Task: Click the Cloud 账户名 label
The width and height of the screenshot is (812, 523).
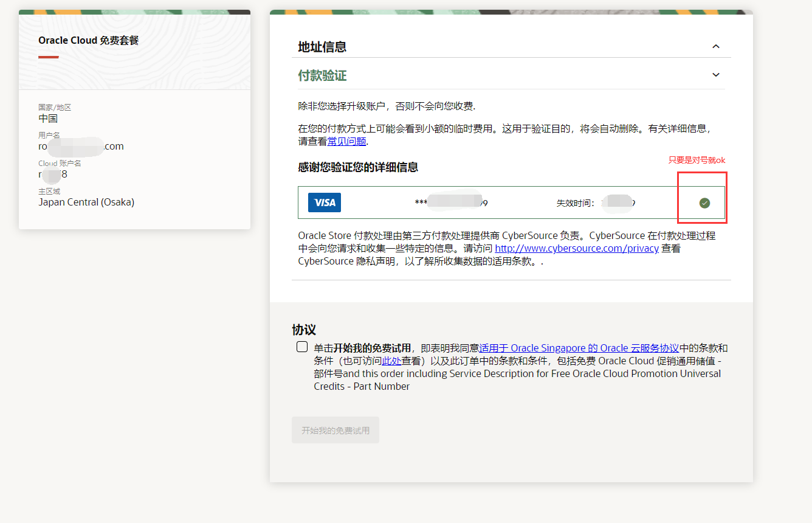Action: pyautogui.click(x=60, y=163)
